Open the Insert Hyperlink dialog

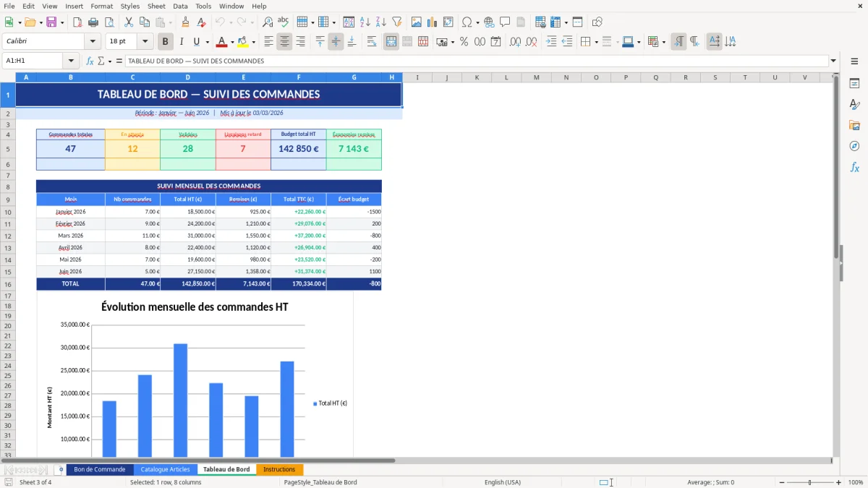pos(488,22)
